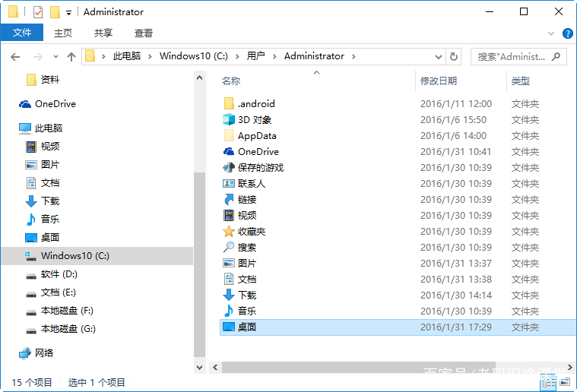Click the refresh icon next to the address bar
This screenshot has width=577, height=392.
pos(454,57)
